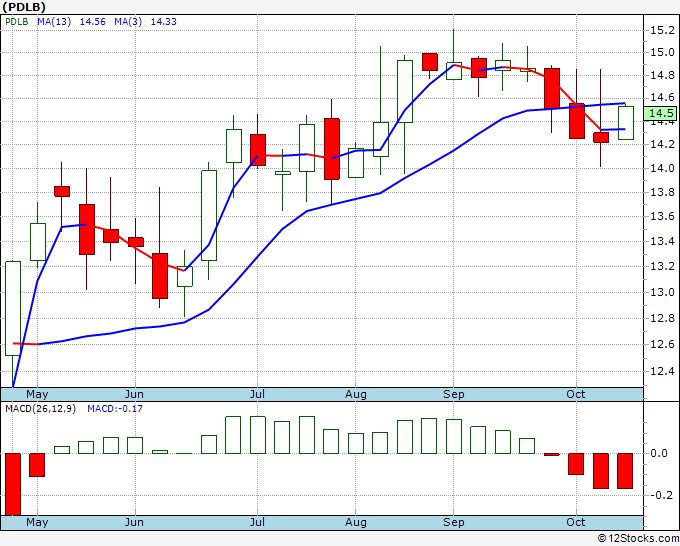680x546 pixels.
Task: Select the 13.0 price axis label
Action: [x=662, y=292]
